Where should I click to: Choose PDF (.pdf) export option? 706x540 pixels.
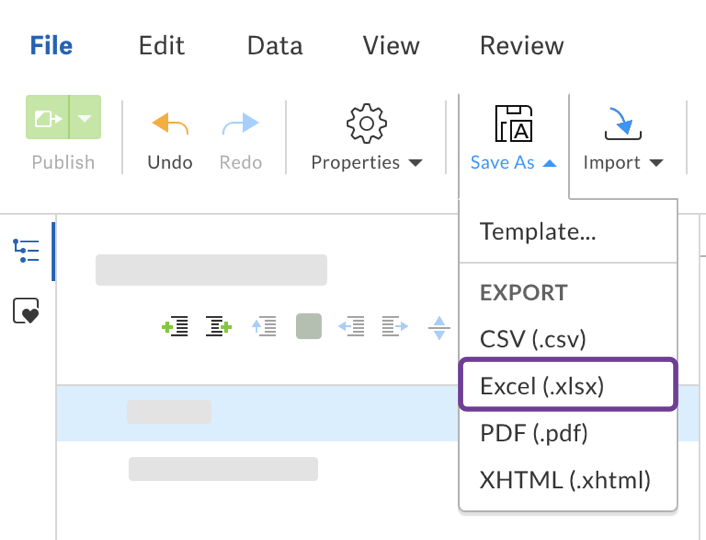534,433
